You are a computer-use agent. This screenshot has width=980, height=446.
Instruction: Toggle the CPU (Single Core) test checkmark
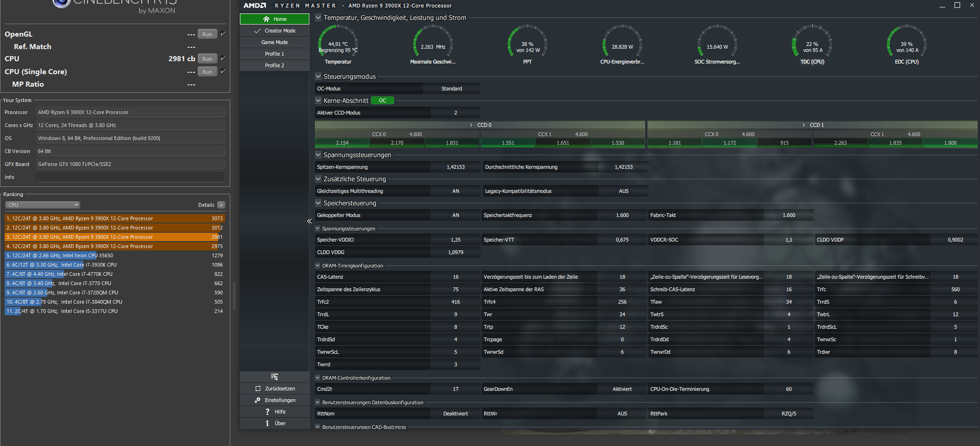pos(223,71)
